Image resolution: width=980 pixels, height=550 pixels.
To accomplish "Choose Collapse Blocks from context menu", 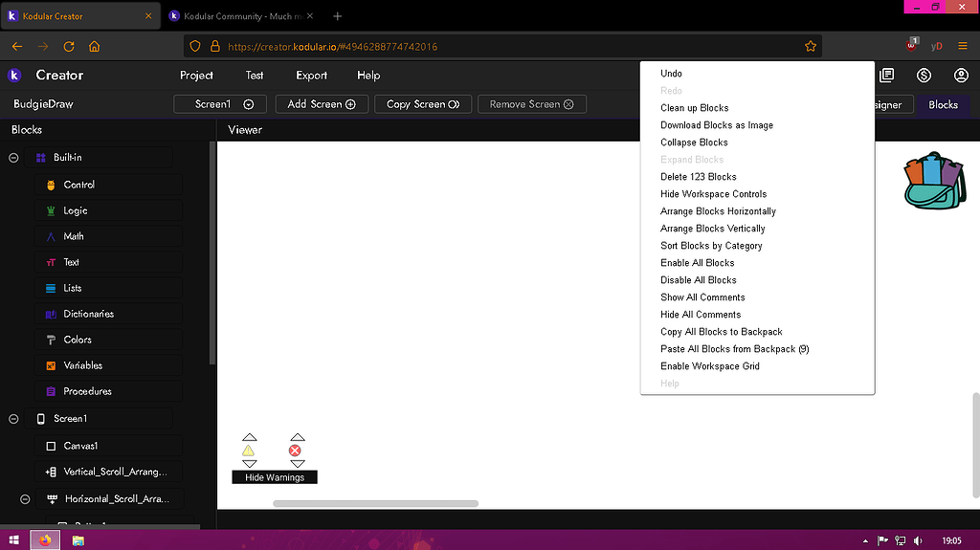I will pos(758,142).
